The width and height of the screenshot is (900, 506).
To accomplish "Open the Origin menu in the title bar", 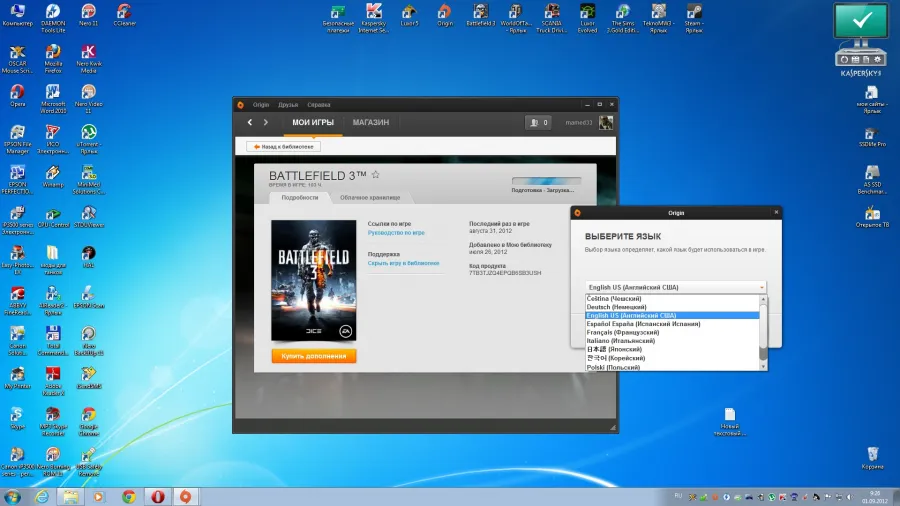I will click(261, 105).
